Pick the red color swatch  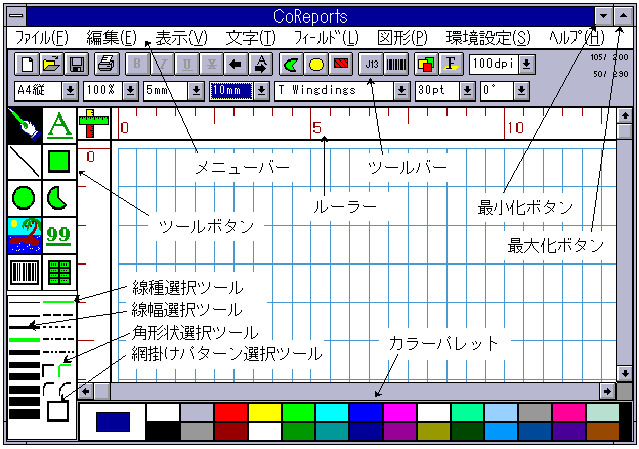click(x=231, y=412)
